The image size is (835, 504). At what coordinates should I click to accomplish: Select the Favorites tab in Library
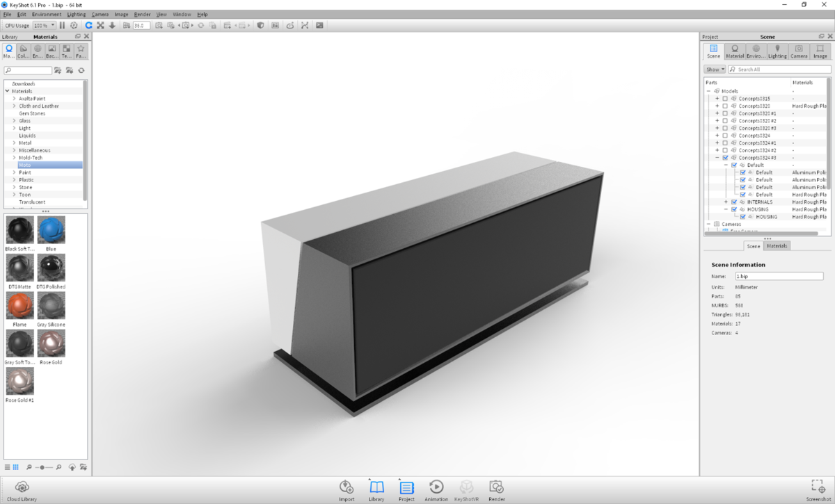[x=81, y=52]
